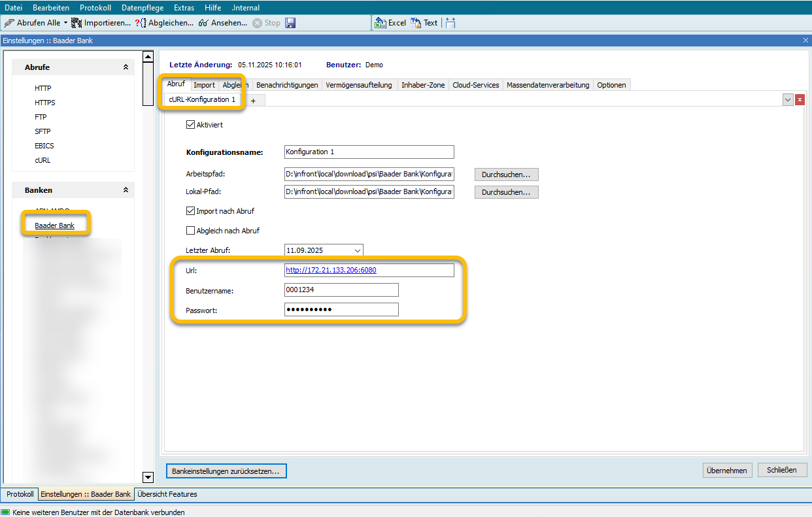Switch to the Benachrichtigungen tab
This screenshot has height=517, width=812.
click(x=287, y=85)
